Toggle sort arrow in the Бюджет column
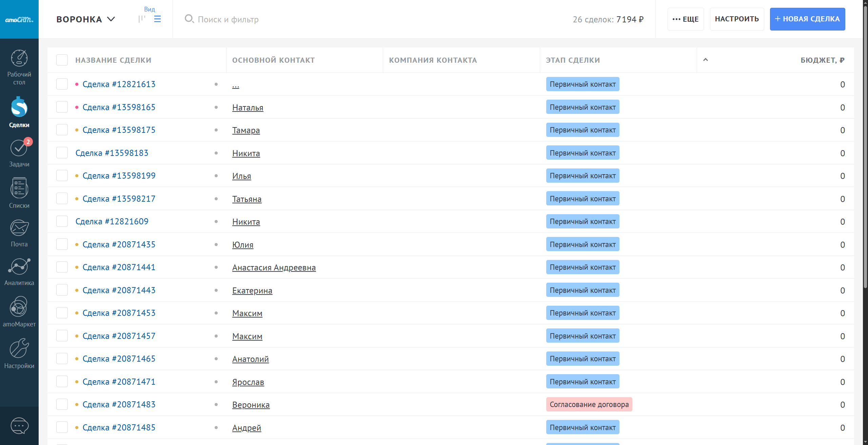The height and width of the screenshot is (445, 868). [706, 60]
